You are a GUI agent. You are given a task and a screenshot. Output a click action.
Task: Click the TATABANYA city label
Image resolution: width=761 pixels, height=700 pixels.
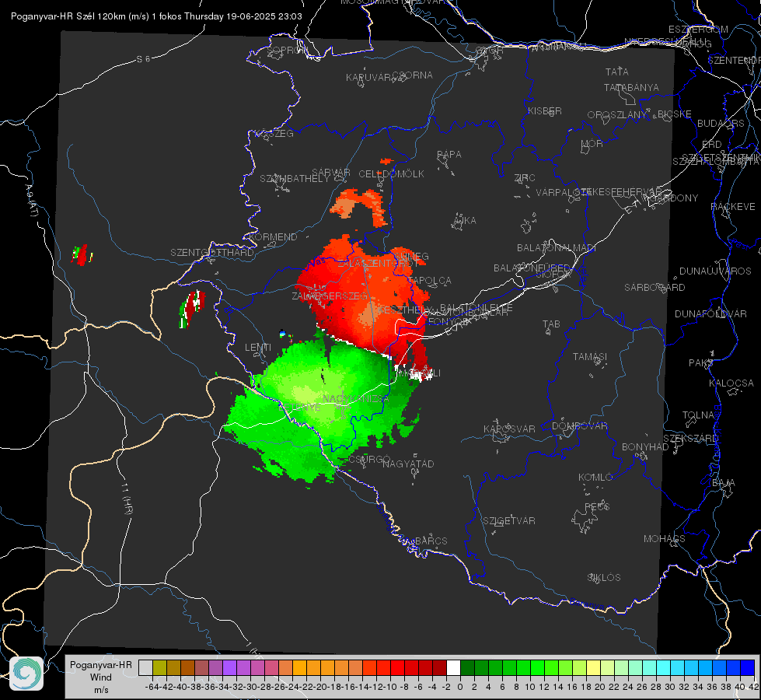pos(631,87)
